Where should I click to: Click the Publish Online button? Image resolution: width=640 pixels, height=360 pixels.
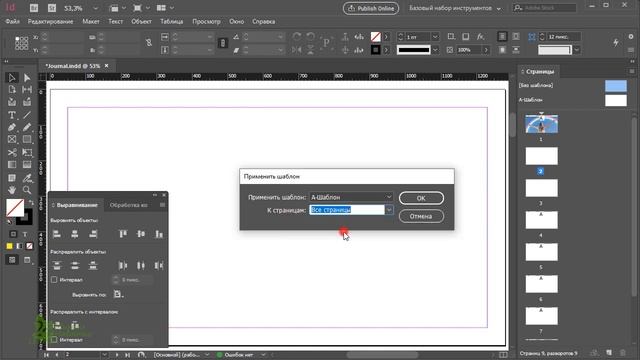point(371,8)
